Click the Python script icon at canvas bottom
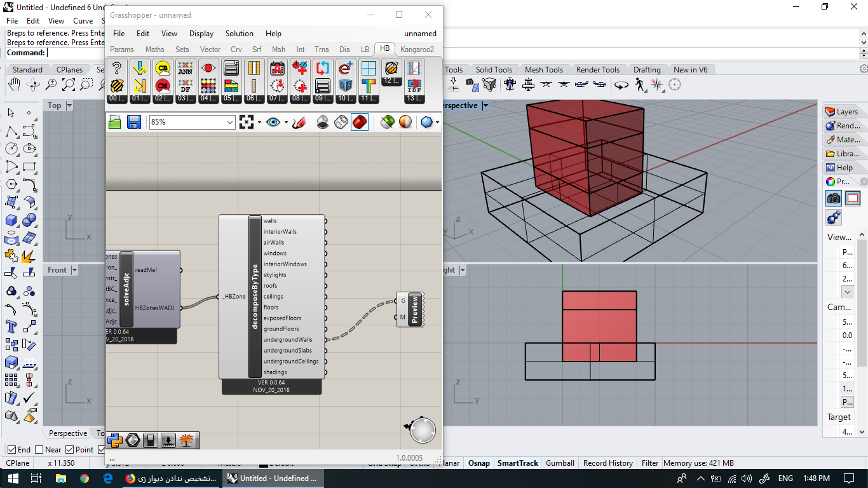Image resolution: width=868 pixels, height=488 pixels. tap(115, 440)
